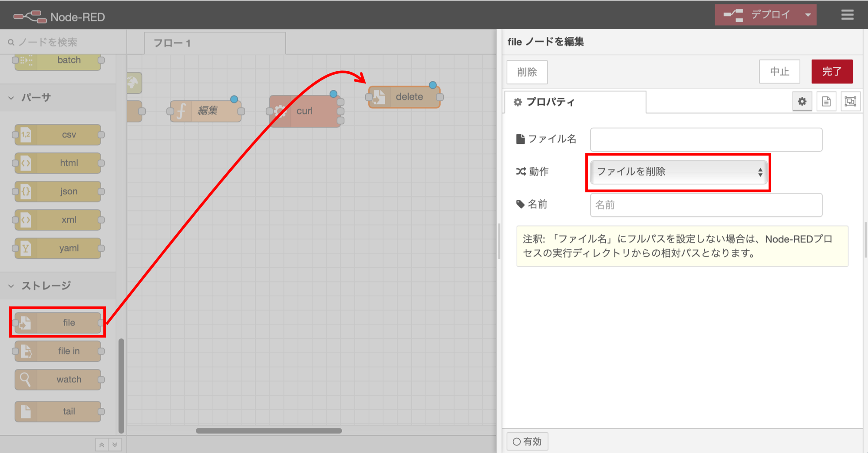Viewport: 868px width, 453px height.
Task: Select the tail storage node
Action: [x=58, y=411]
